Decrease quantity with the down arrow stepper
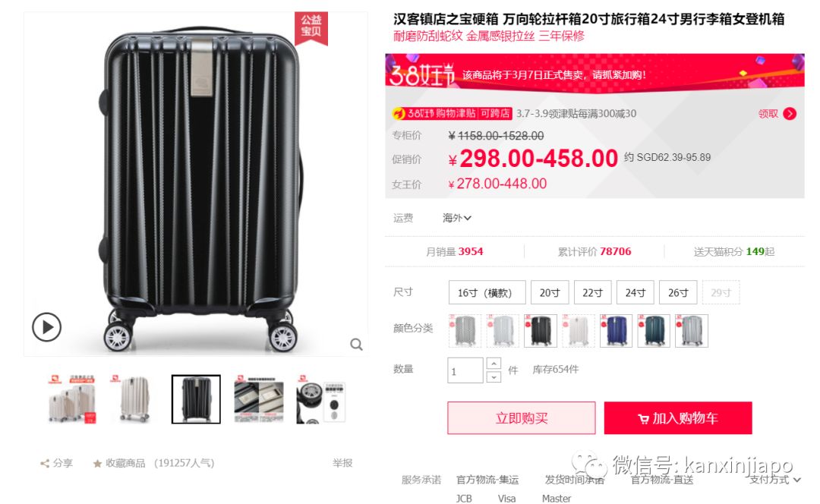The width and height of the screenshot is (820, 504). (x=494, y=376)
